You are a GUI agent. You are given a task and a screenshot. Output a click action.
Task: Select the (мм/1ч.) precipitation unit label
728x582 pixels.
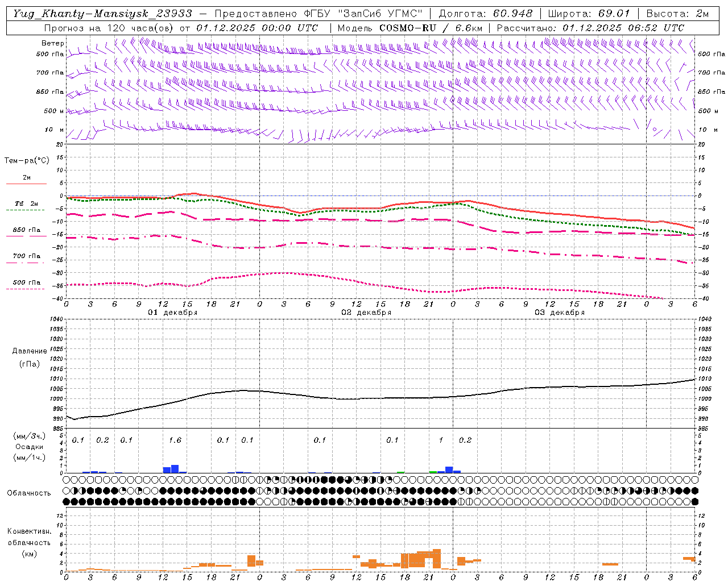click(x=30, y=458)
